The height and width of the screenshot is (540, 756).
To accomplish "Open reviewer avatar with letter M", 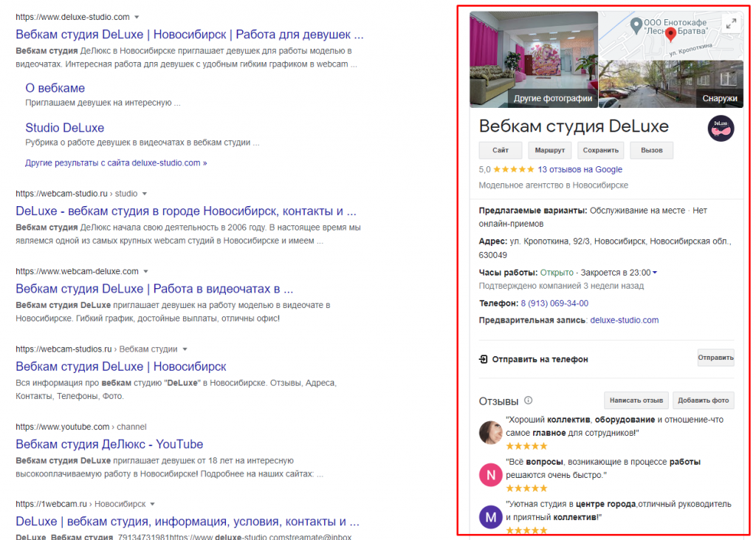I will [491, 517].
